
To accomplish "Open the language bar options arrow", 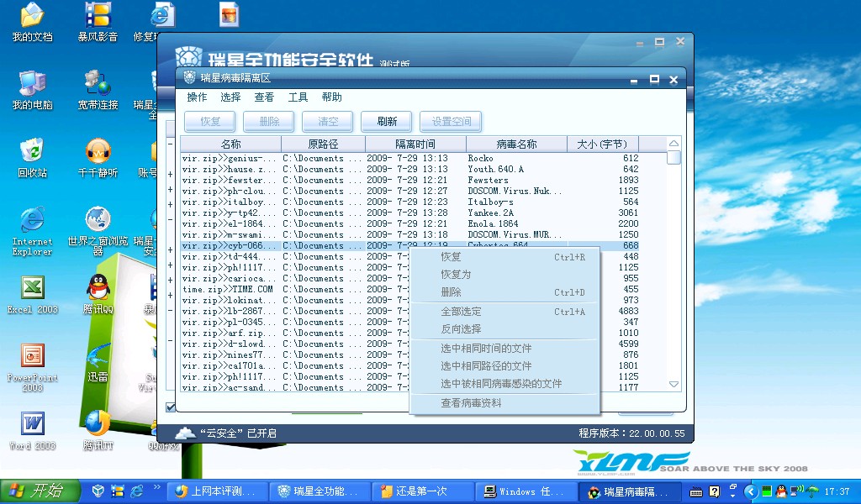I will click(x=733, y=496).
